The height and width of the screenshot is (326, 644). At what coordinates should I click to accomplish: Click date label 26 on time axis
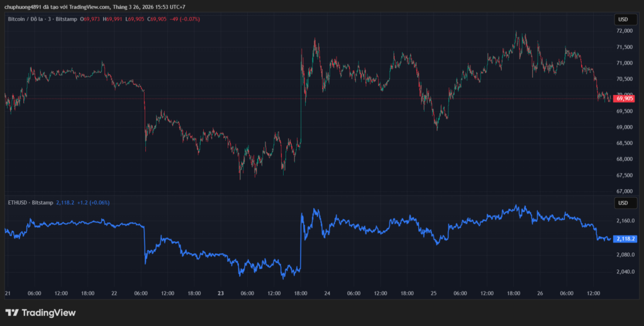tap(540, 293)
